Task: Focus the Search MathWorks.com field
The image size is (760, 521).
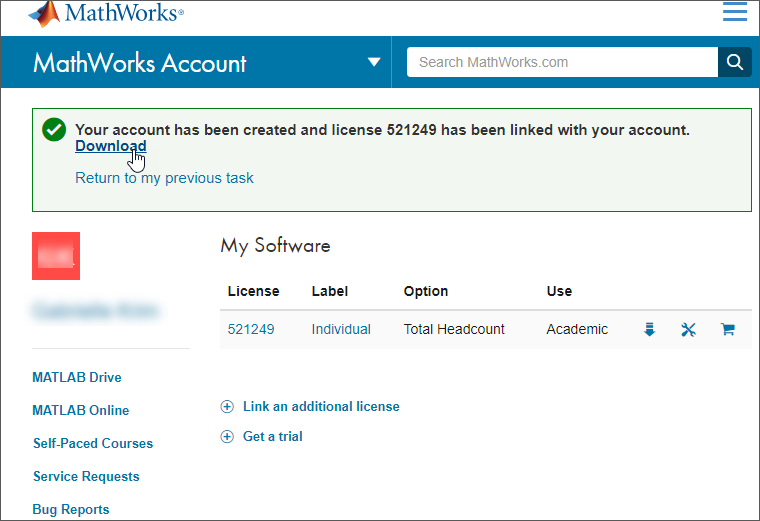Action: tap(562, 62)
